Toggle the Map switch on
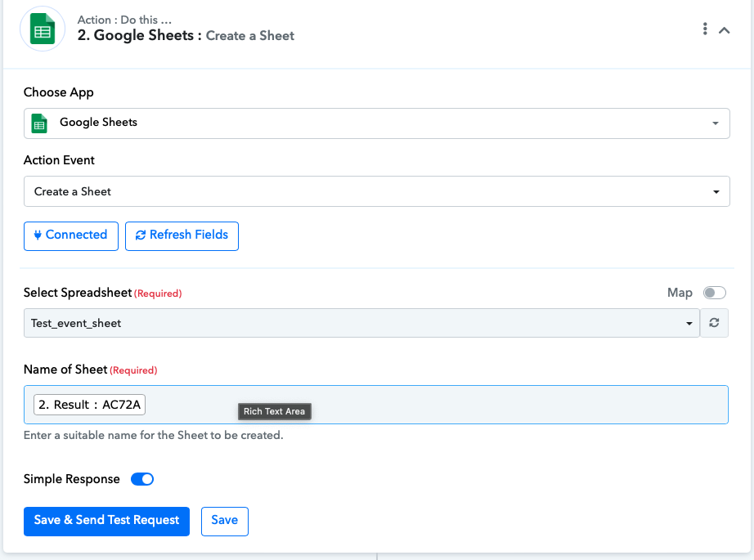 click(x=714, y=293)
